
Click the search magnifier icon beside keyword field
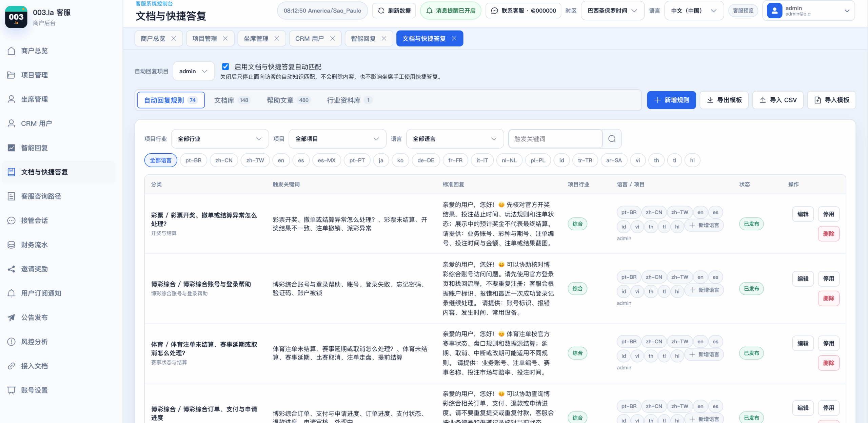(612, 139)
